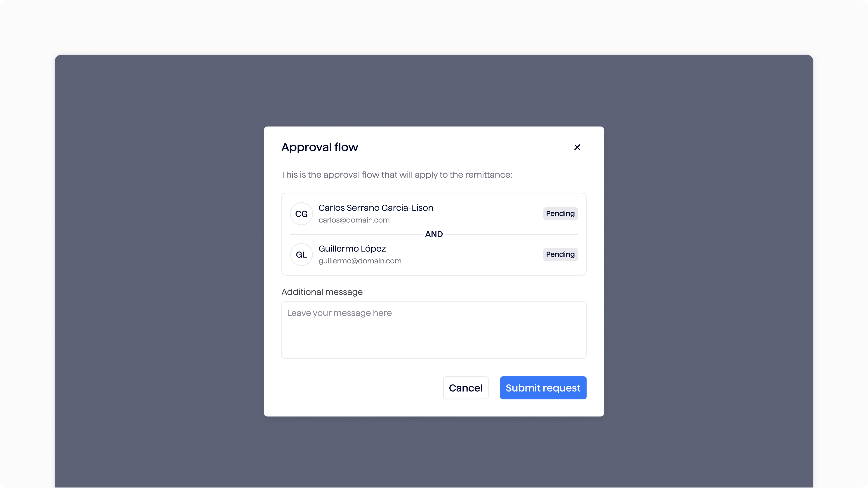Click the Submit request button
Image resolution: width=868 pixels, height=488 pixels.
tap(543, 388)
